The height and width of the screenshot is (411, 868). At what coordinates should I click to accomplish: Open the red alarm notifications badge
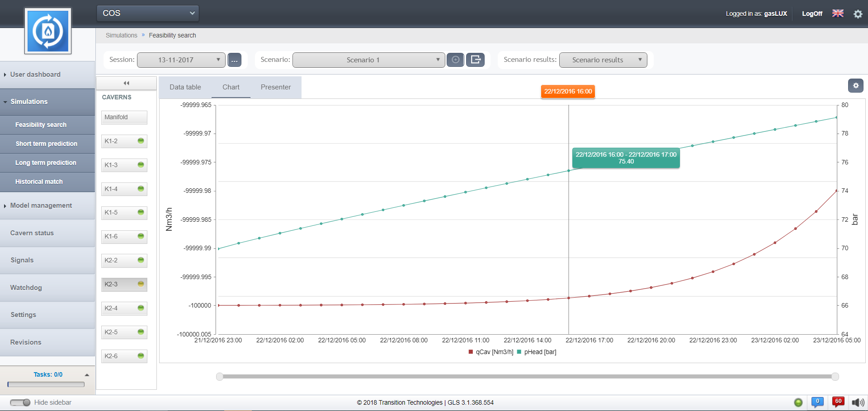[x=838, y=402]
